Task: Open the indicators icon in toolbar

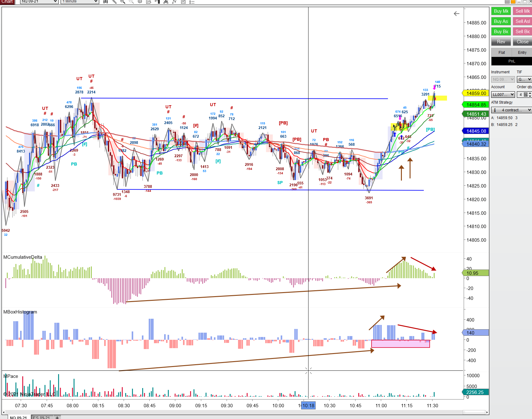Action: coord(166,2)
